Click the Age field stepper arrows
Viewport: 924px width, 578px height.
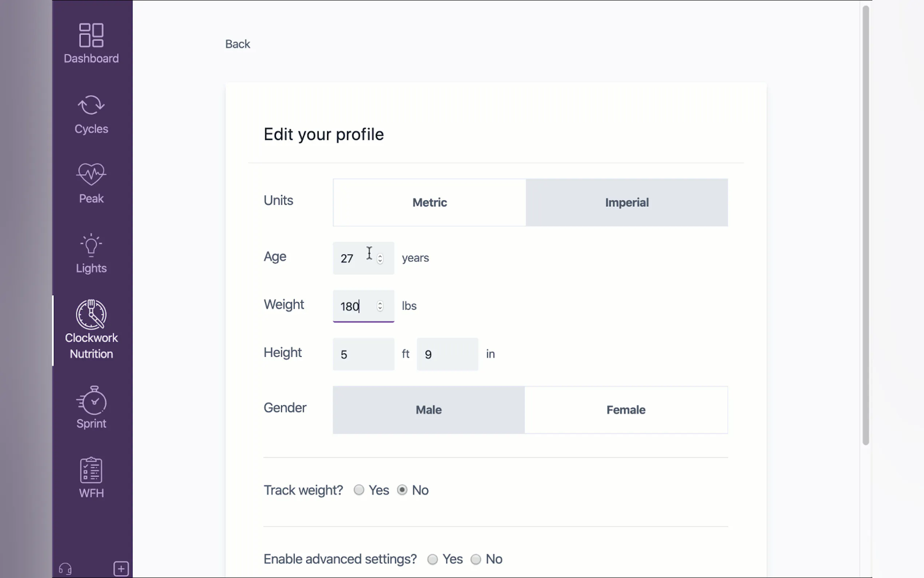(380, 259)
